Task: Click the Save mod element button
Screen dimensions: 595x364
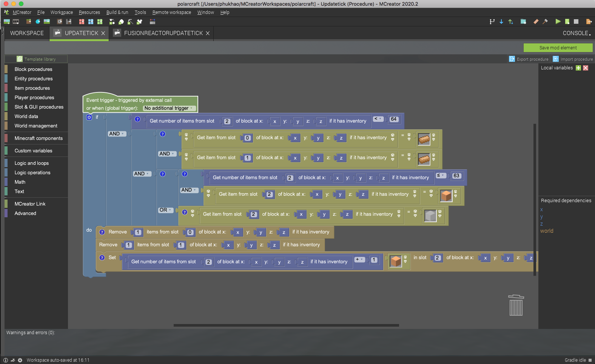Action: pyautogui.click(x=558, y=48)
